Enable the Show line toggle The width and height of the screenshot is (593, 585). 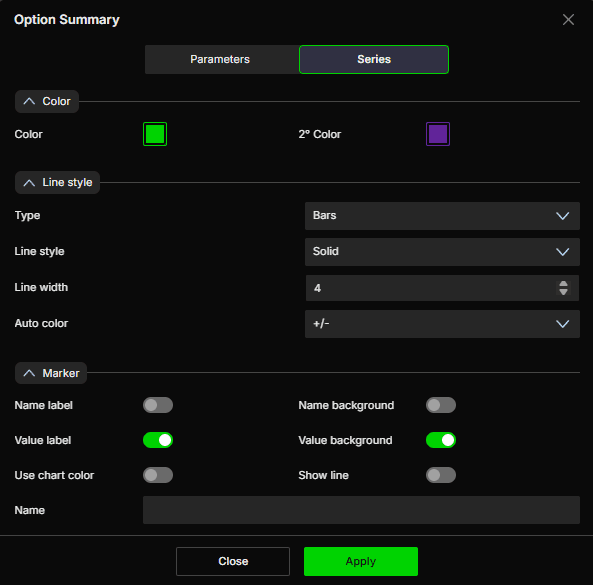coord(441,475)
